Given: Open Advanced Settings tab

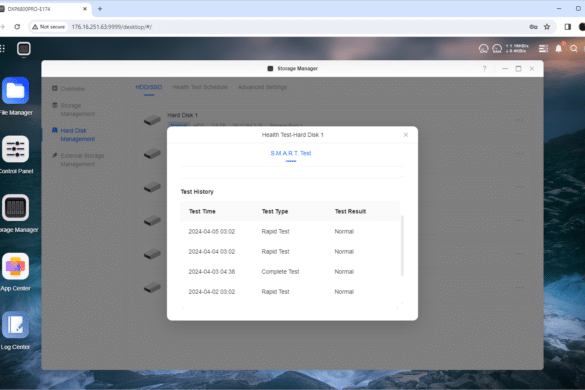Looking at the screenshot, I should [x=262, y=87].
